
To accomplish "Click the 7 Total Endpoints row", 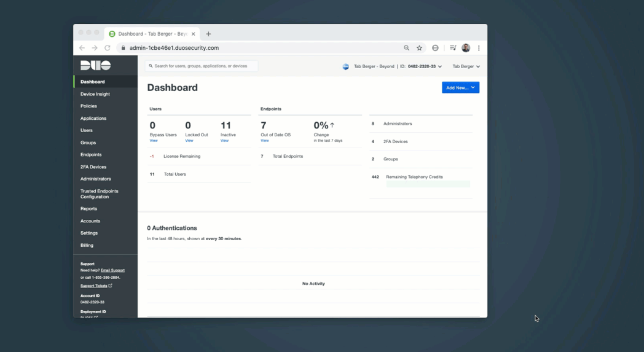I will [310, 156].
